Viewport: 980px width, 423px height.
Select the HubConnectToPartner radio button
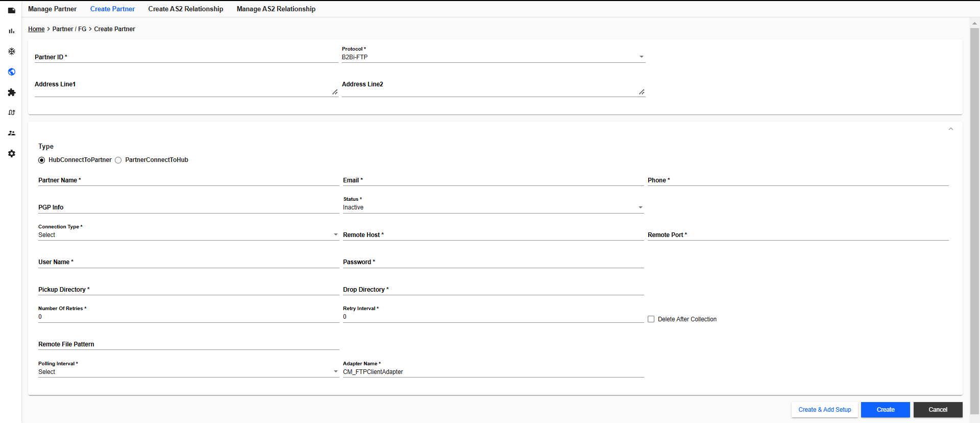[42, 160]
